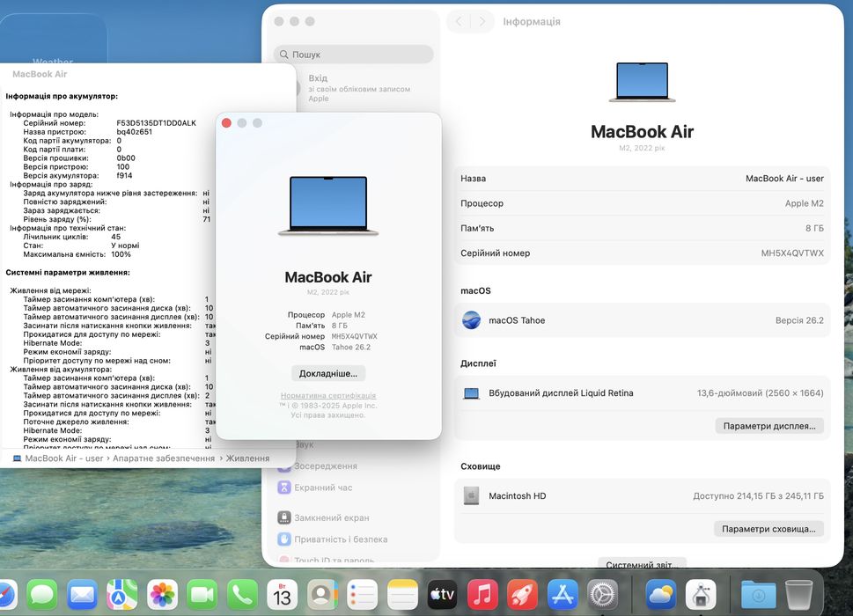The width and height of the screenshot is (853, 616).
Task: Launch Reminders from the Dock
Action: click(x=362, y=595)
